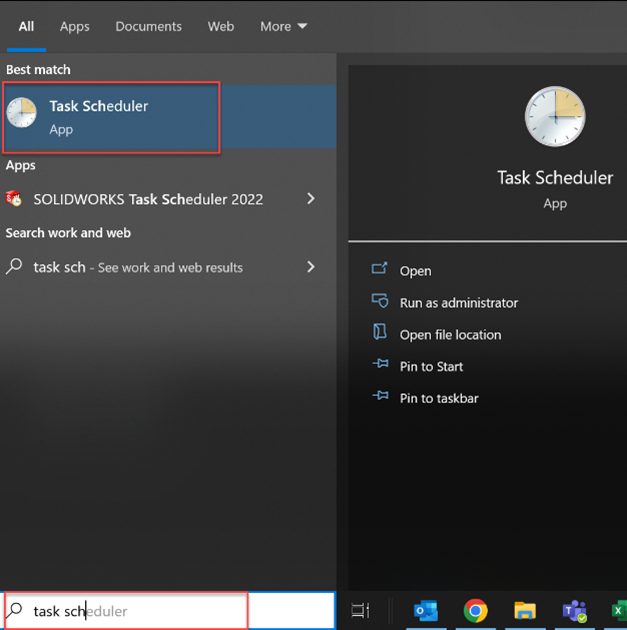Screen dimensions: 627x630
Task: Open File Explorer from the taskbar
Action: 525,611
